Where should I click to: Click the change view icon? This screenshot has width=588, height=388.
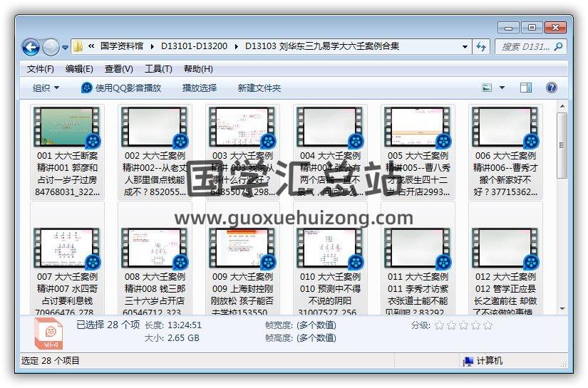coord(487,88)
